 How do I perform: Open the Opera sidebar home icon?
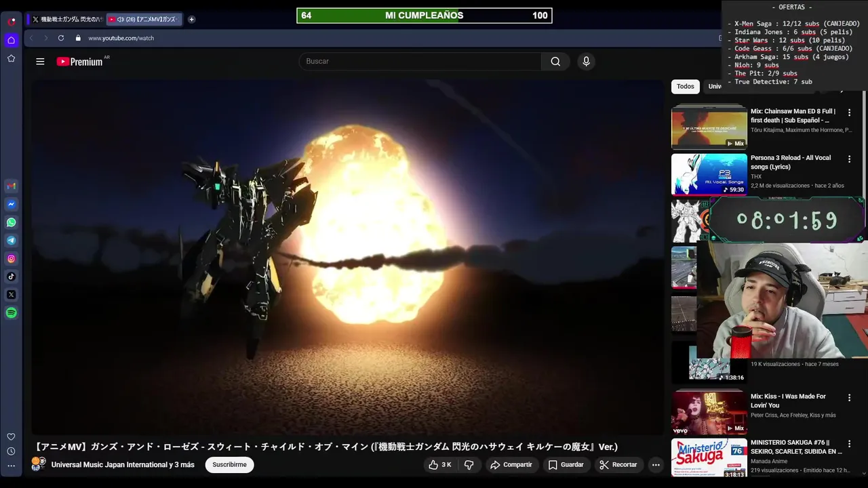(12, 40)
